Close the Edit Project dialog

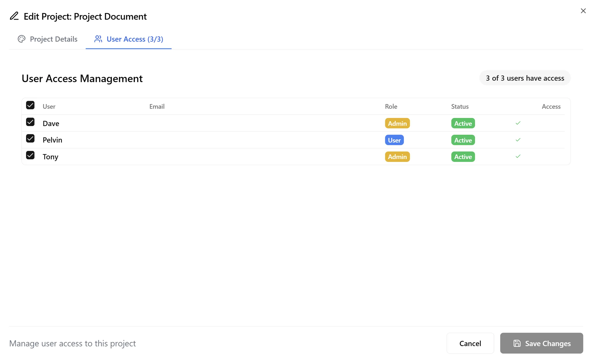tap(583, 11)
